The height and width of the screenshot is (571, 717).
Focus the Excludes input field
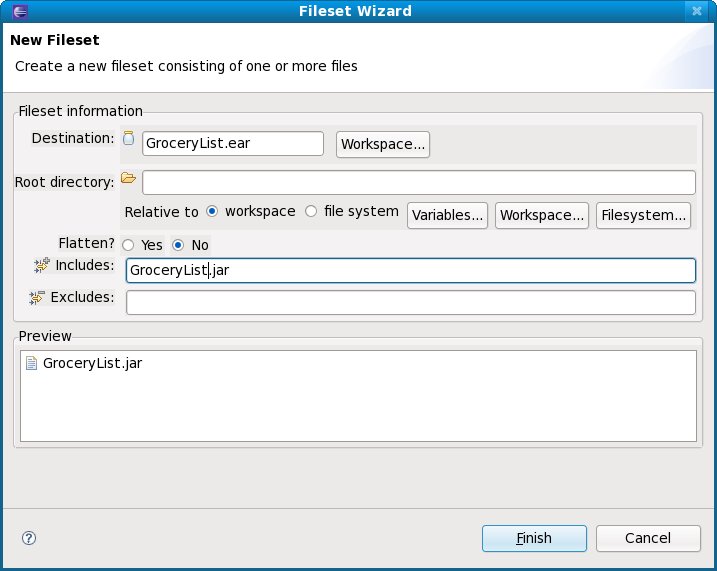(x=410, y=302)
